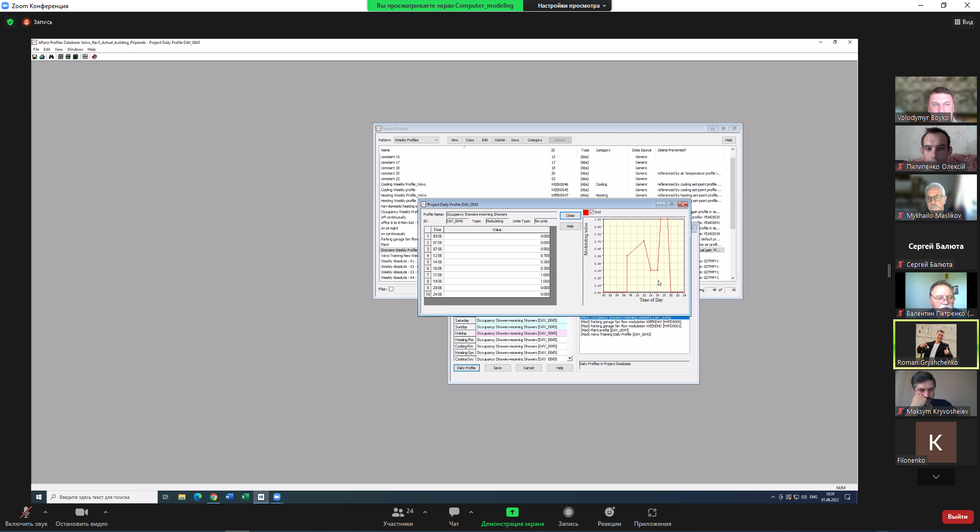Toggle the Grid checkbox on the chart
This screenshot has height=532, width=980.
point(592,212)
